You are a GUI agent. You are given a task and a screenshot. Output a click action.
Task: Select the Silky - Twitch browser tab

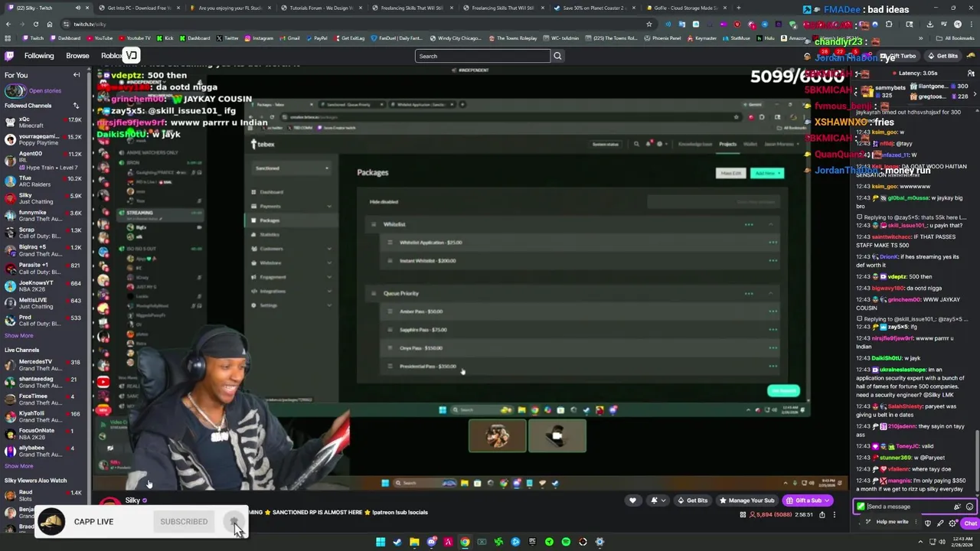point(47,8)
